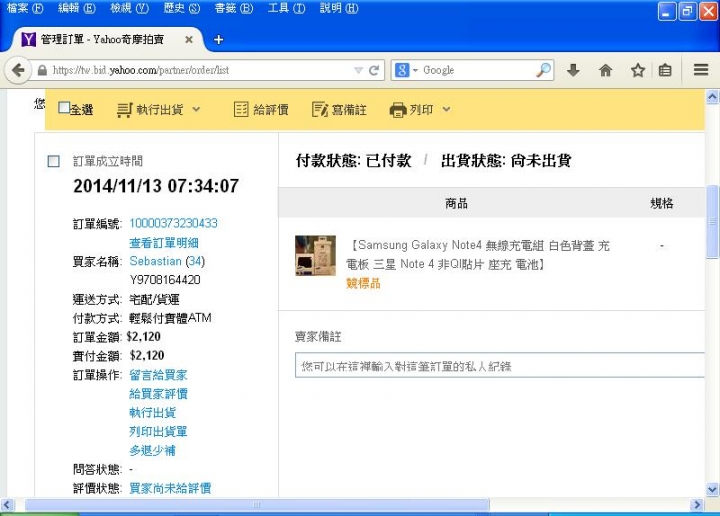Screen dimensions: 720x516
Task: Open the 工具 menu
Action: tap(287, 8)
